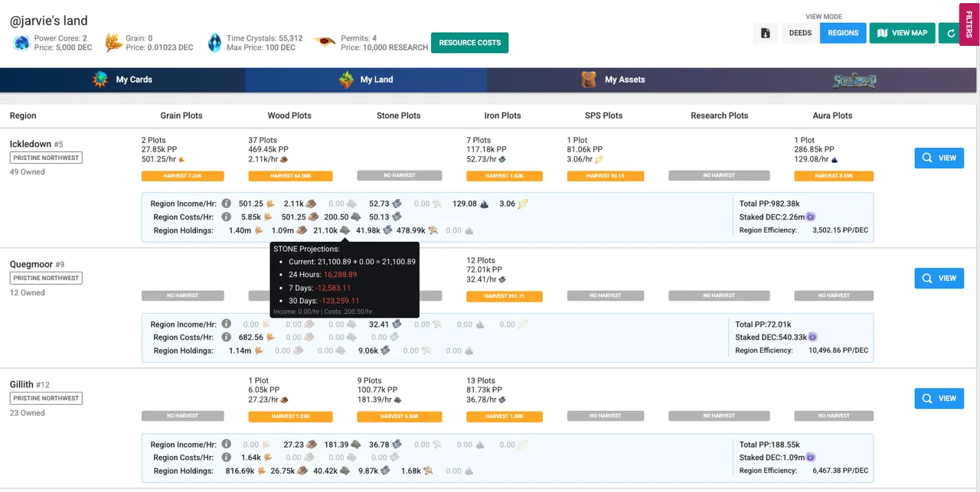The width and height of the screenshot is (980, 492).
Task: Click the Soulkeep banner tab
Action: [x=854, y=80]
